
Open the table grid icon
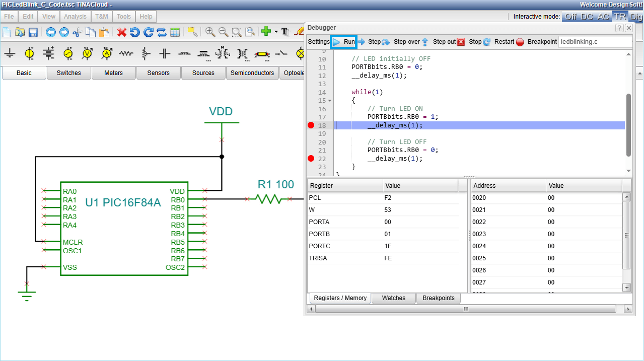click(175, 32)
